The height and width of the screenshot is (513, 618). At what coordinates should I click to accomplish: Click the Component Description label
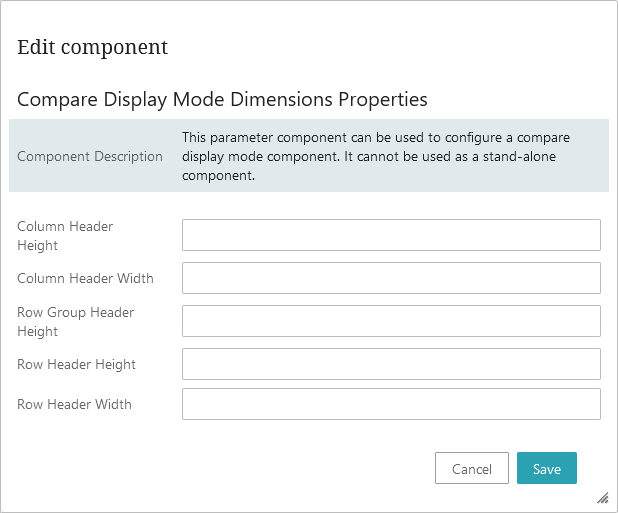(90, 156)
